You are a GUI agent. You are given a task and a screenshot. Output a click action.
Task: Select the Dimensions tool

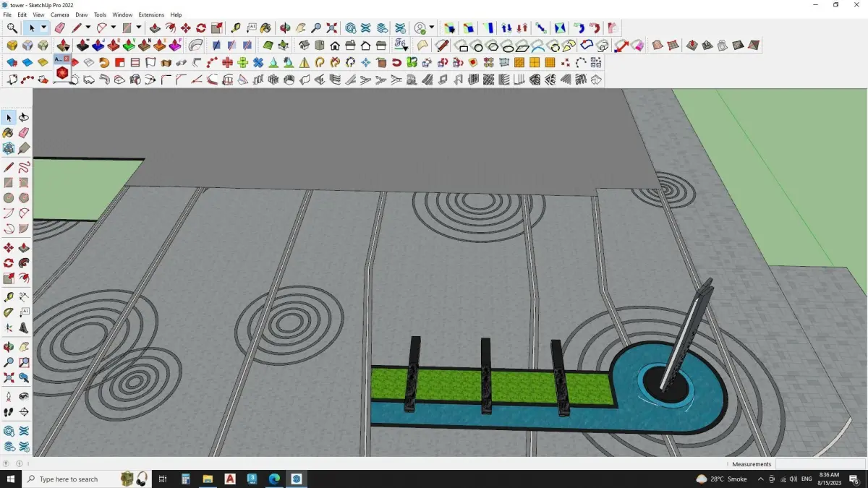[24, 297]
